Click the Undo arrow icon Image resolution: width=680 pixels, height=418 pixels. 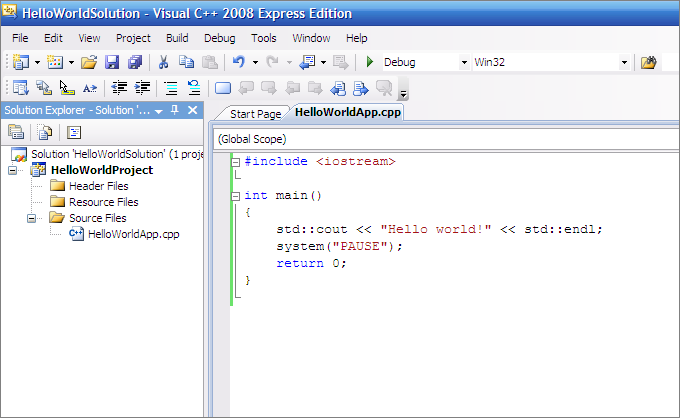point(240,62)
